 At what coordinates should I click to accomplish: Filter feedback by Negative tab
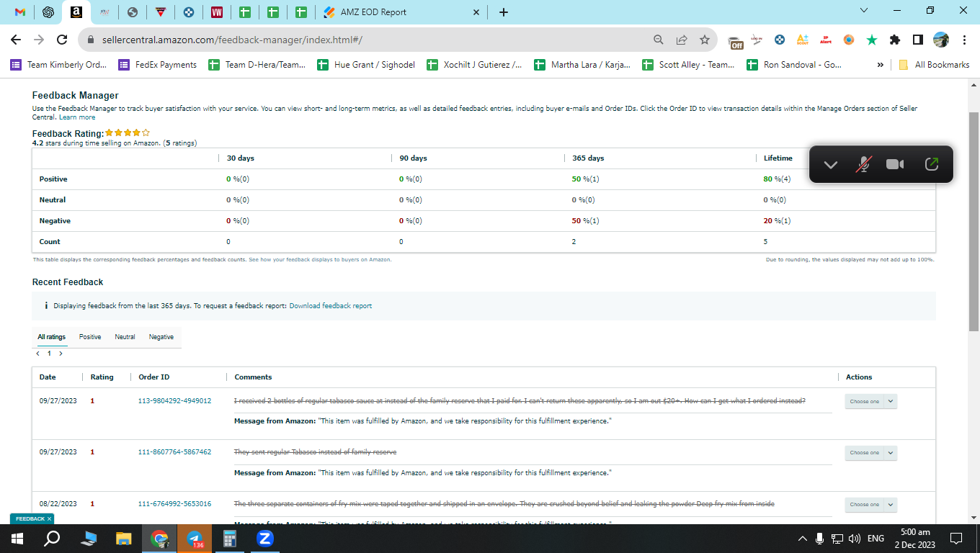161,337
